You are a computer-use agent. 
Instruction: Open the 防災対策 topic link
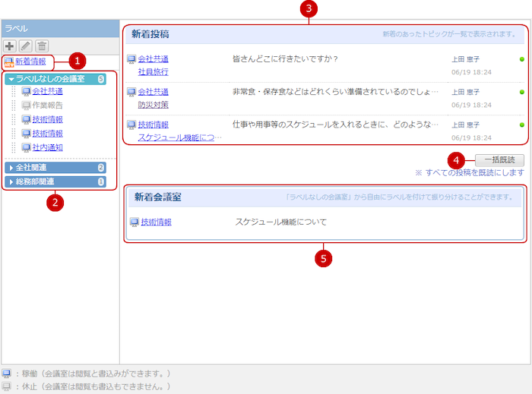pos(153,105)
